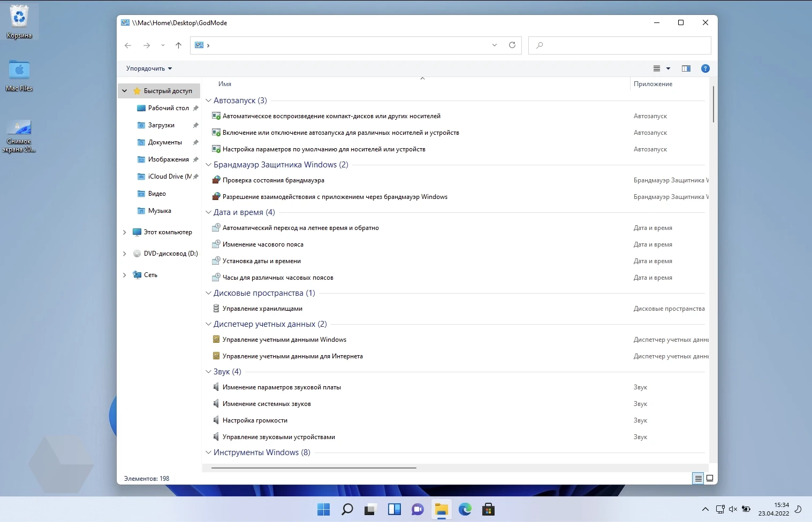Collapse the Дисковые пространства group
Image resolution: width=812 pixels, height=522 pixels.
209,293
